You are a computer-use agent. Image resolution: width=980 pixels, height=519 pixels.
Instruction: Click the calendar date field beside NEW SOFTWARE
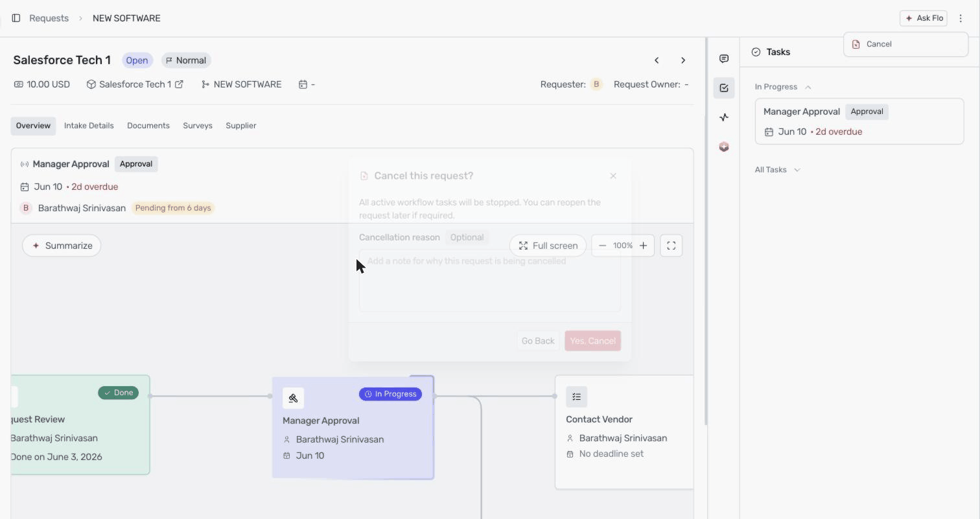click(307, 84)
